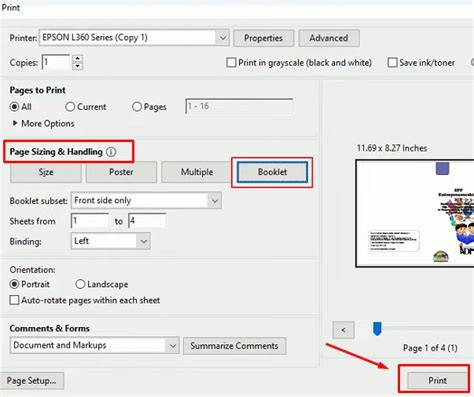Click the page range field showing 1 - 16
The height and width of the screenshot is (397, 474).
239,106
